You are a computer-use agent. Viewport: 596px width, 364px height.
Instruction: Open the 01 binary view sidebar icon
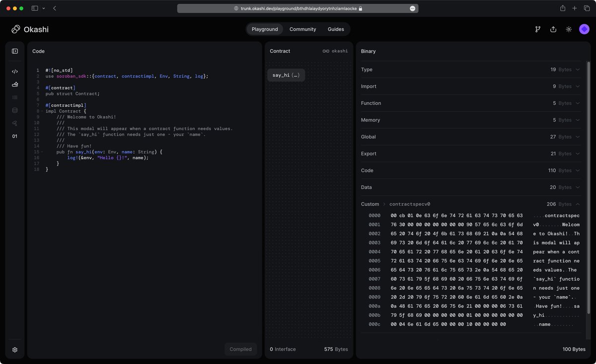(15, 136)
